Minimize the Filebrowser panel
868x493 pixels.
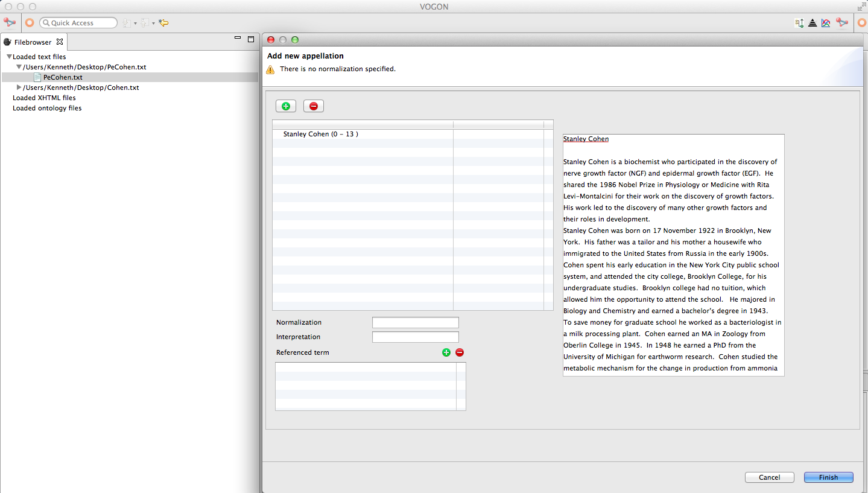pos(238,38)
